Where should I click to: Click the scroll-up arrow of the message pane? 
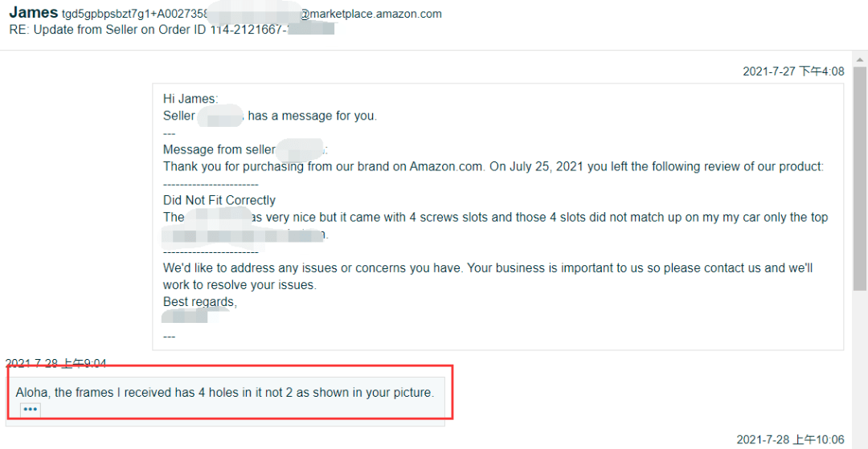[x=860, y=59]
